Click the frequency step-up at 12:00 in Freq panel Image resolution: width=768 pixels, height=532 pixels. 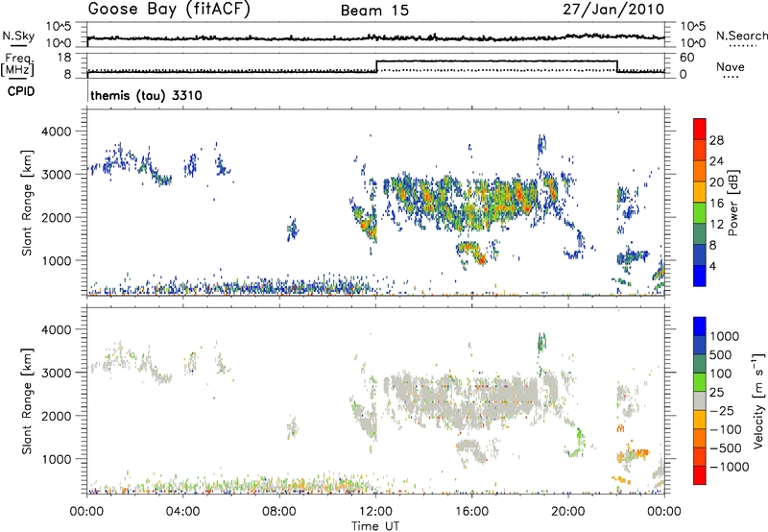coord(376,66)
